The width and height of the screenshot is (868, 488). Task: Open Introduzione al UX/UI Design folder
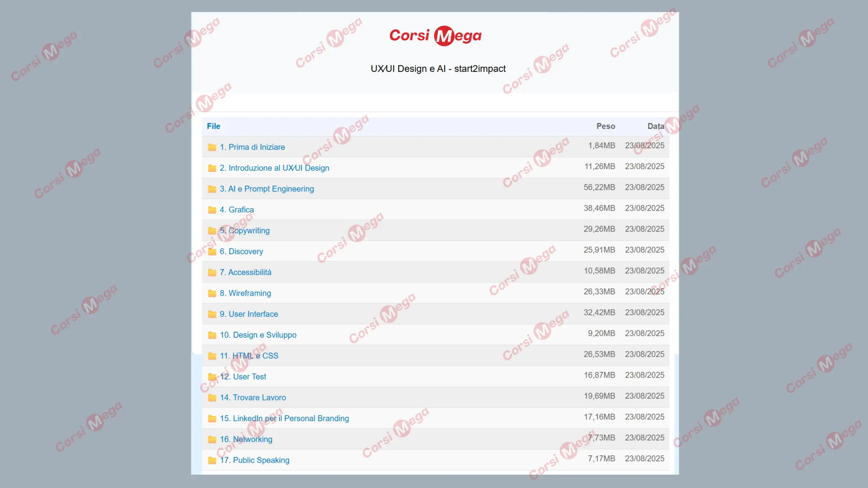[x=274, y=168]
